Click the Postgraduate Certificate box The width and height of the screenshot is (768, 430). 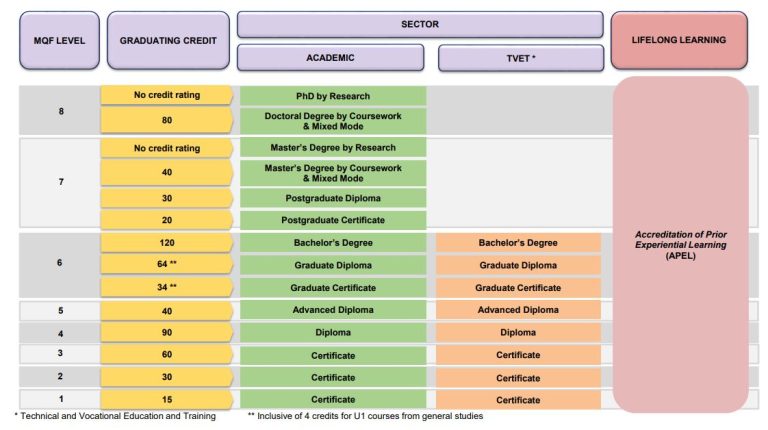[333, 220]
